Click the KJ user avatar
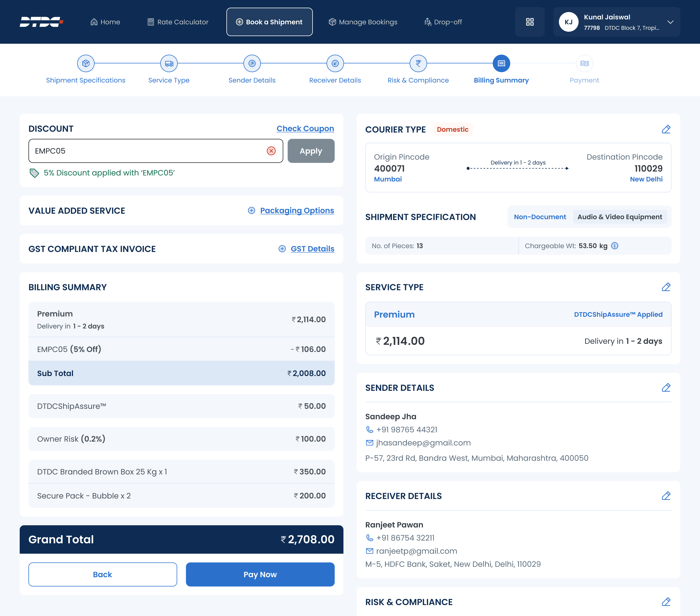700x616 pixels. pos(568,22)
